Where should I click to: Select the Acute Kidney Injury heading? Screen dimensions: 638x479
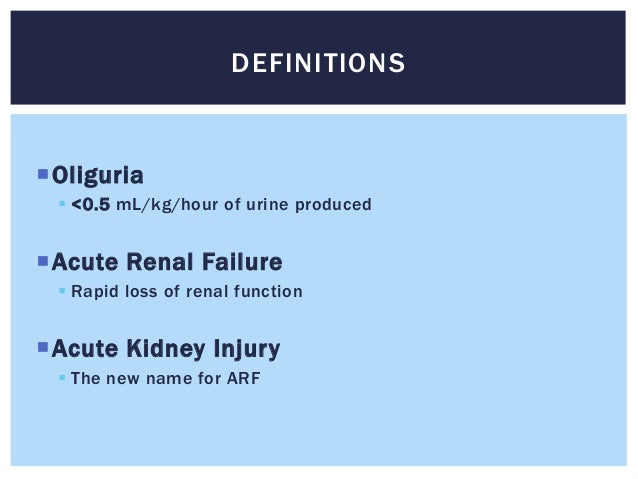click(x=166, y=349)
